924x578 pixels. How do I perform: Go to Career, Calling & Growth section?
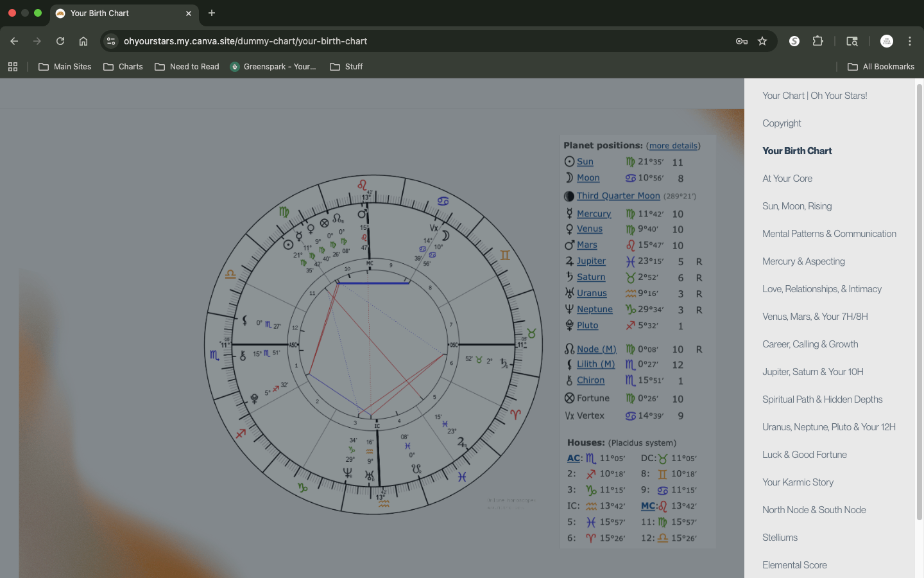pos(810,344)
